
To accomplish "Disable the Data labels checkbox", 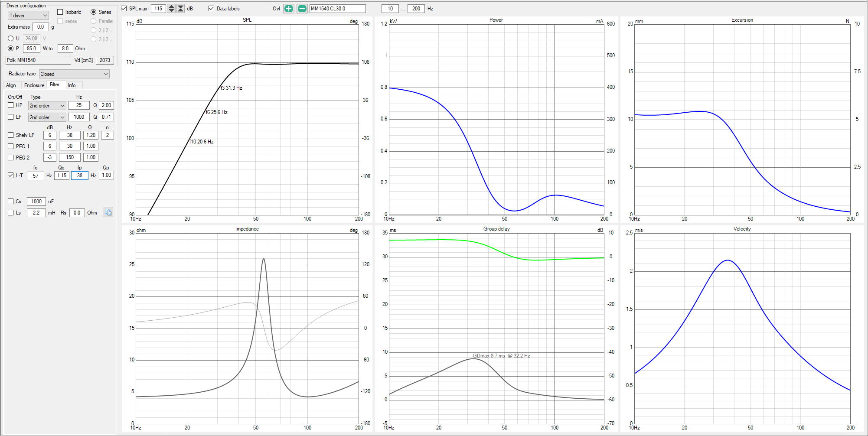I will click(x=212, y=9).
